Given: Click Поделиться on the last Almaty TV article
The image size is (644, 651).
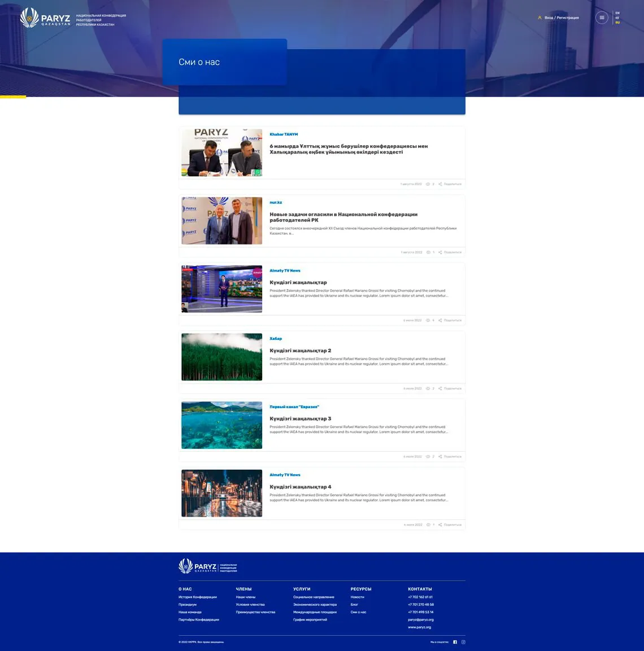Looking at the screenshot, I should coord(452,525).
